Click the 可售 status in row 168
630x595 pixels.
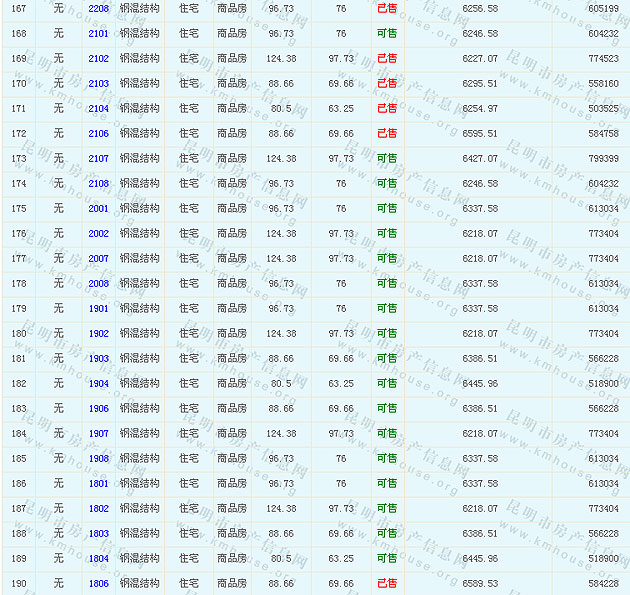[x=386, y=33]
